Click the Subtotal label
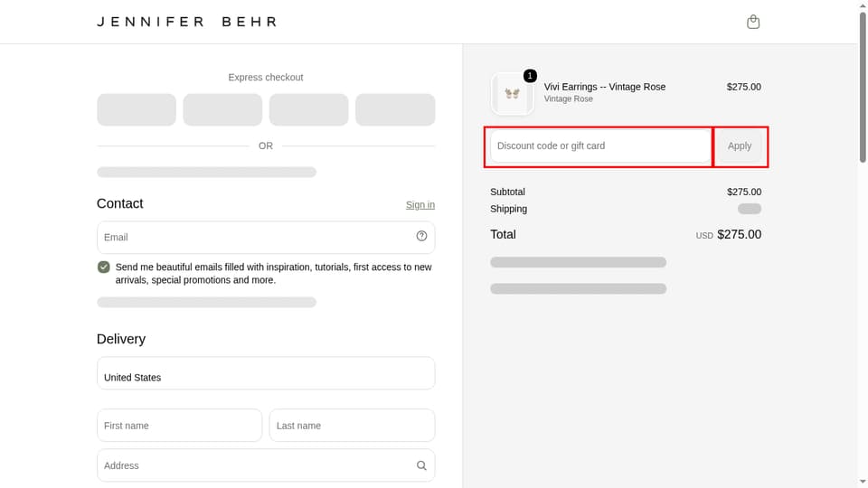868x488 pixels. (507, 192)
